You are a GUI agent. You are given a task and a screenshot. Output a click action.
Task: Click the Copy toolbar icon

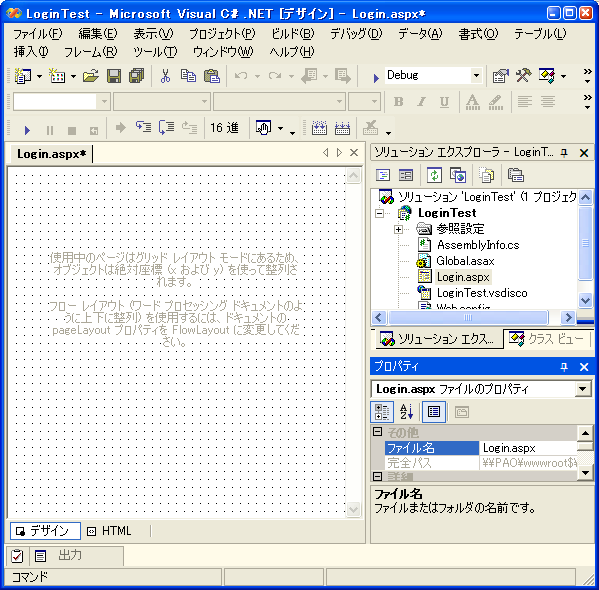(188, 76)
